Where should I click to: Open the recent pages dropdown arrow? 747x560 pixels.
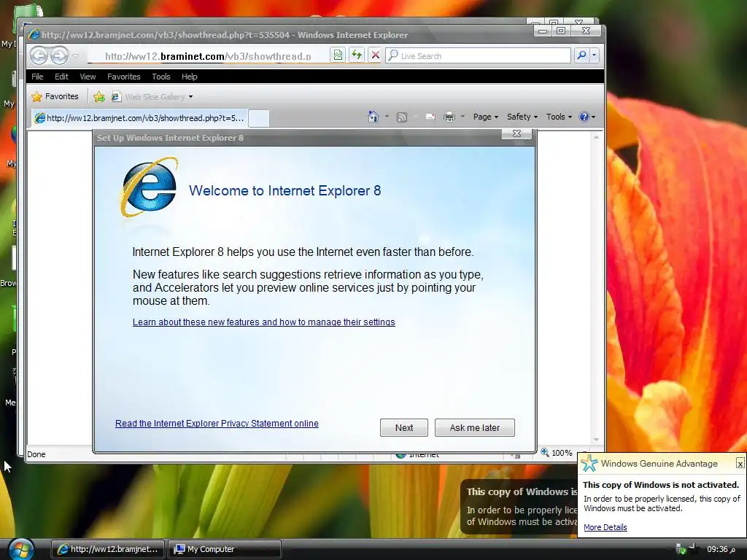point(76,56)
